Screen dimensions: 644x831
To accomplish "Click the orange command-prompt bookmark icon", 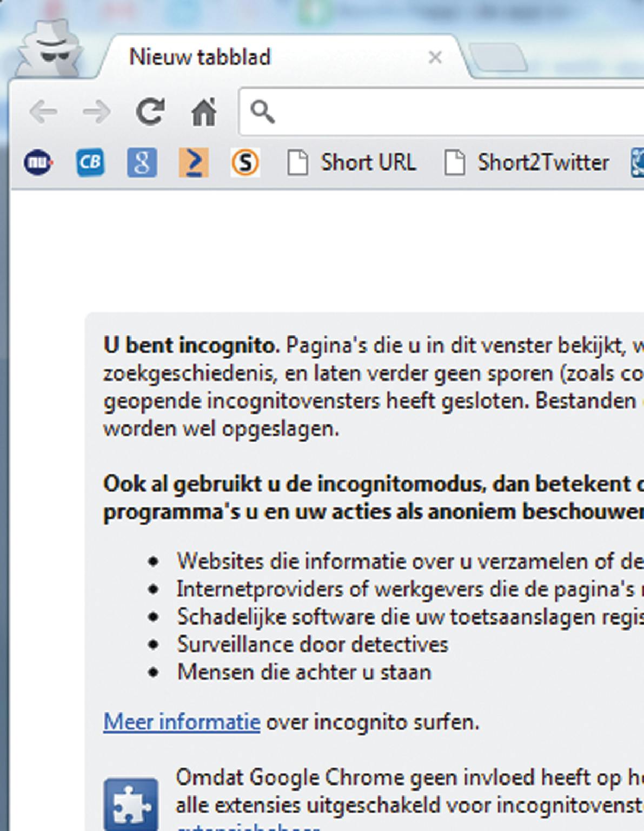I will (194, 161).
